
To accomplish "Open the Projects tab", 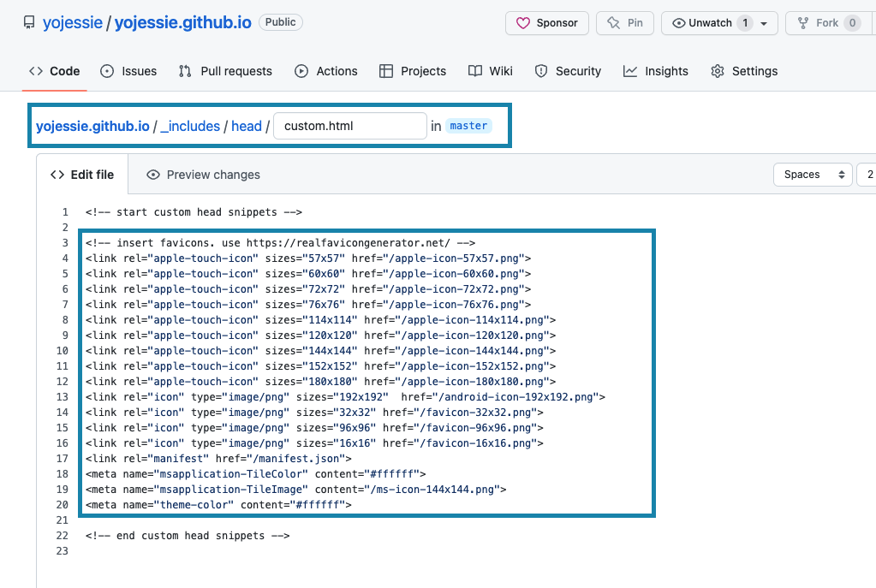I will point(412,72).
